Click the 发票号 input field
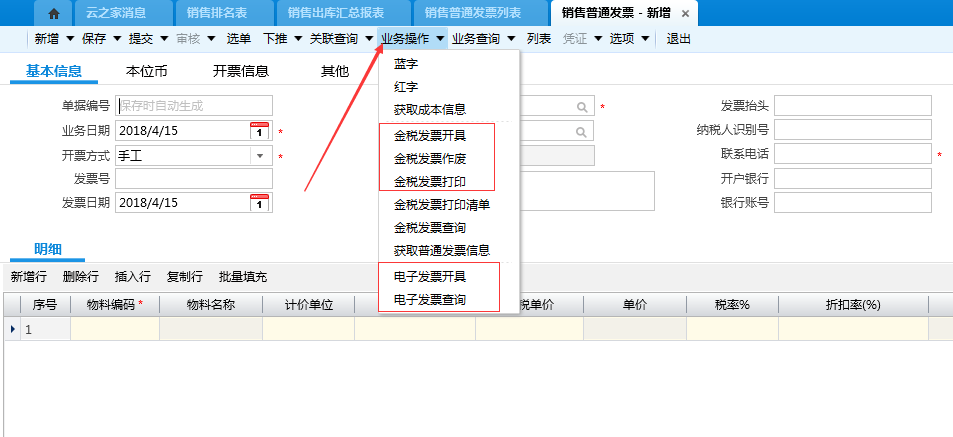This screenshot has height=437, width=953. click(x=193, y=179)
